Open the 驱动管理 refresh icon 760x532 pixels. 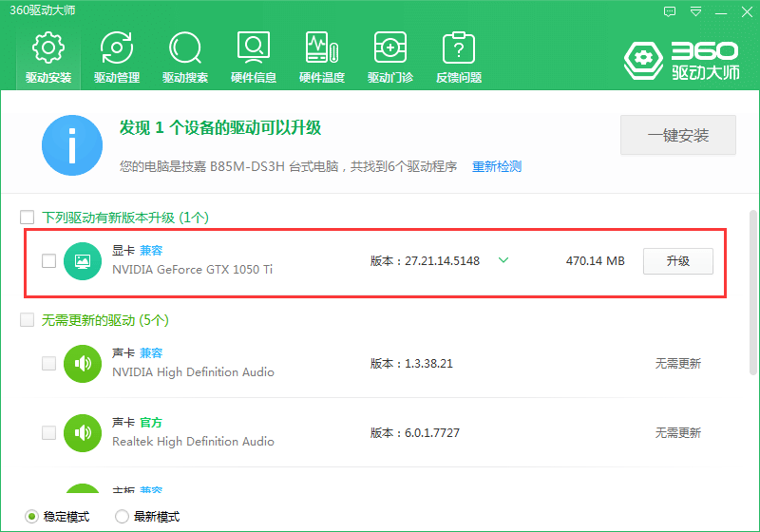(x=116, y=47)
